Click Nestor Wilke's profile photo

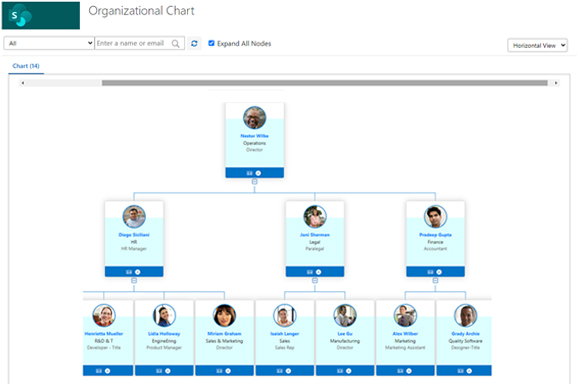[x=254, y=118]
